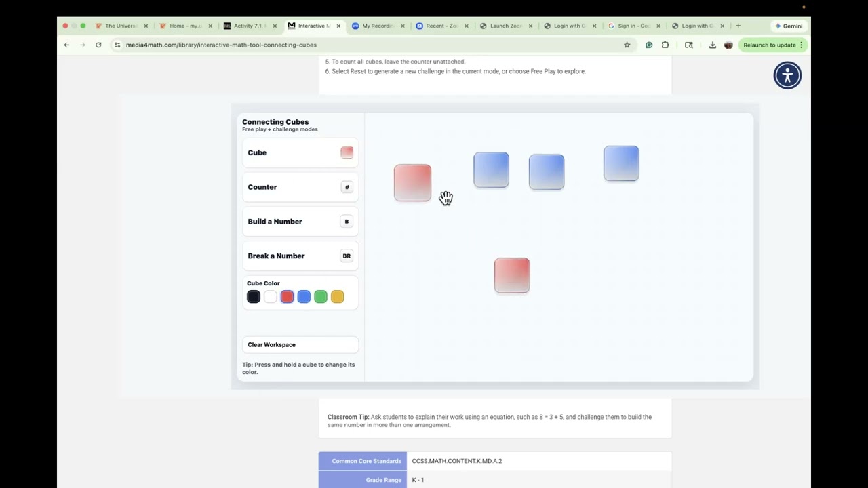Choose the yellow cube color
This screenshot has height=488, width=868.
[337, 297]
